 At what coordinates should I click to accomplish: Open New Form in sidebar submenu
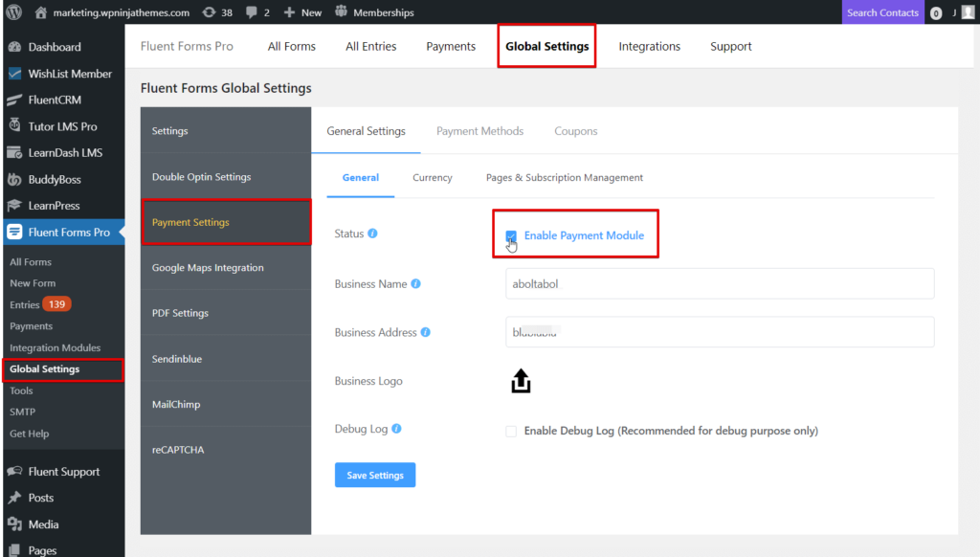tap(33, 283)
